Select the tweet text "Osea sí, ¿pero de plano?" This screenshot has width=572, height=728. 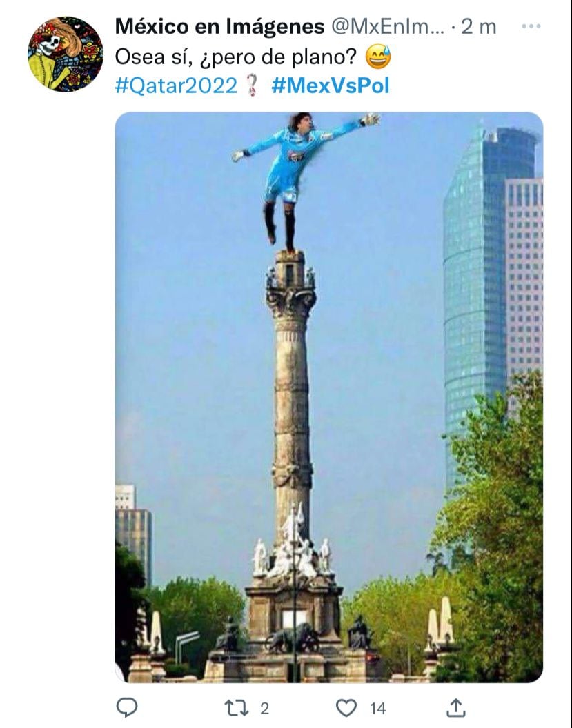[x=235, y=57]
